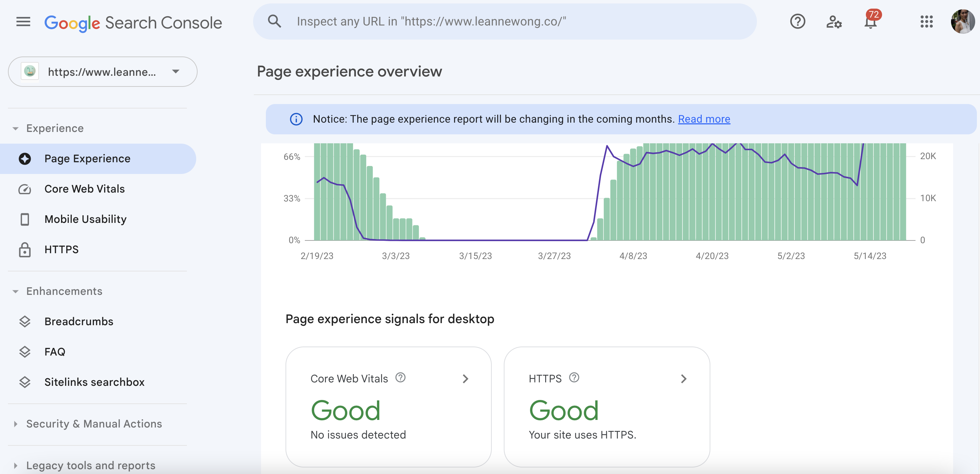Open the Google apps grid

(926, 22)
